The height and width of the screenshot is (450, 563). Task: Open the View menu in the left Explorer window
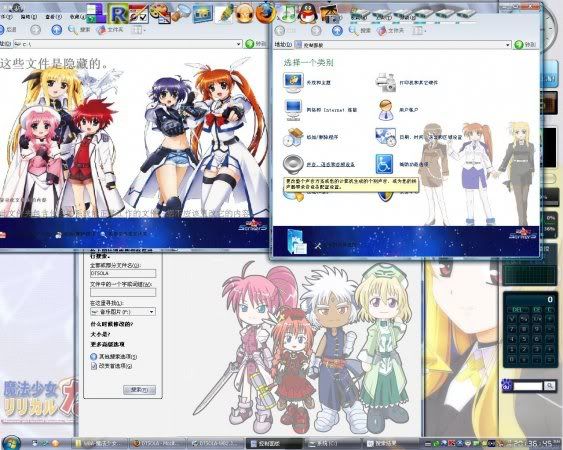tap(53, 17)
